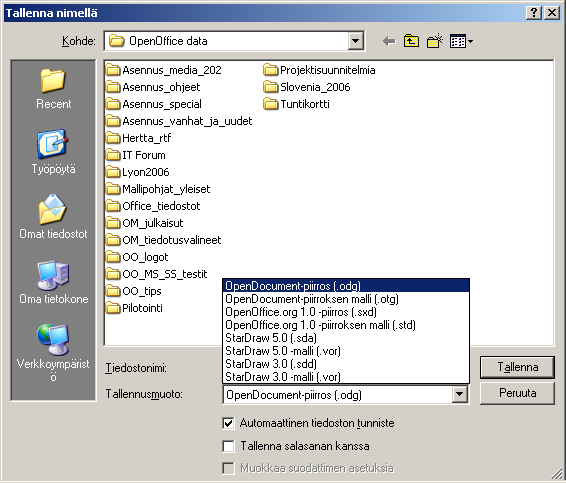The height and width of the screenshot is (483, 566).
Task: Select OpenDocument-piirros (.odg) format
Action: (x=346, y=286)
